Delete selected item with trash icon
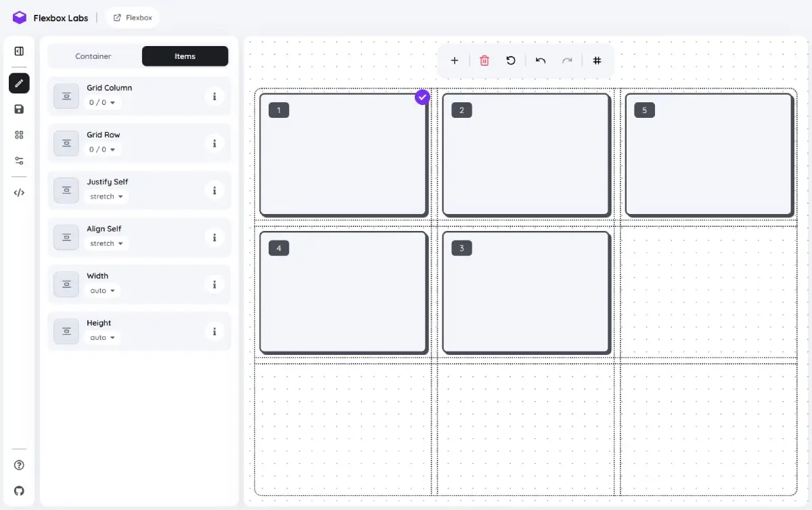Viewport: 812px width, 510px height. click(x=484, y=60)
